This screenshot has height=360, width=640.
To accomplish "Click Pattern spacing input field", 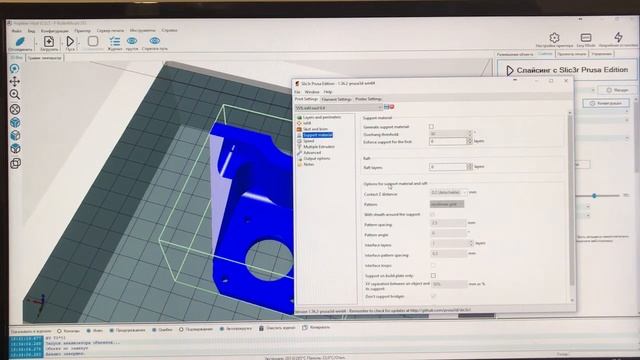I will [x=448, y=223].
